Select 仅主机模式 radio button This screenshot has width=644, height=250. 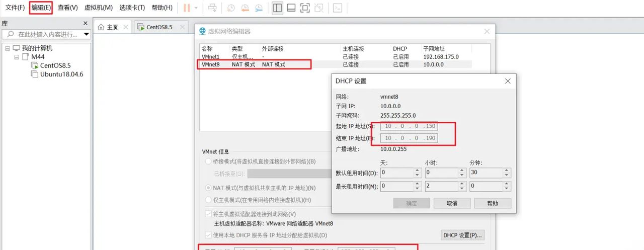pos(208,200)
